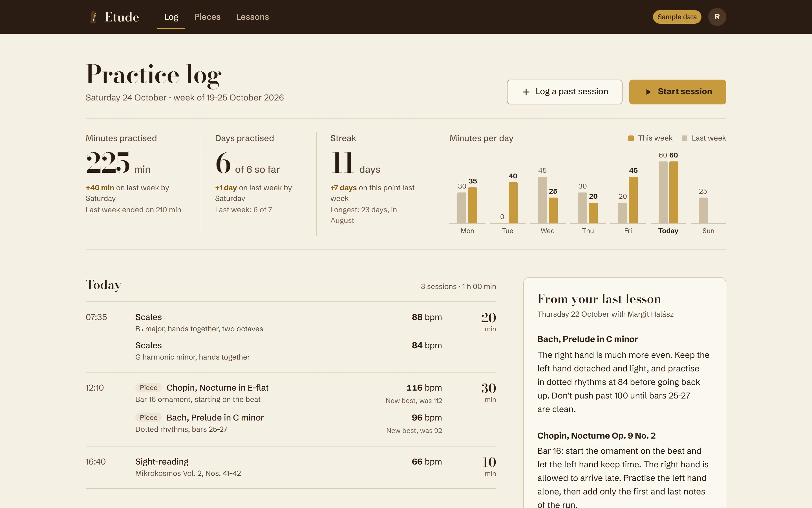Viewport: 812px width, 508px height.
Task: Click the Piece tag beside Bach Prelude
Action: tap(148, 418)
